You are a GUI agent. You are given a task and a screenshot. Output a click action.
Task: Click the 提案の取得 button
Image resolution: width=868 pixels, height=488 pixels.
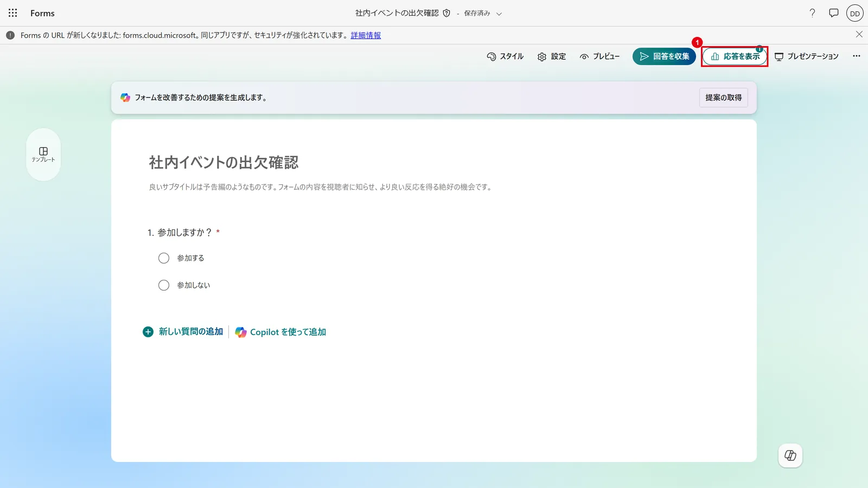(723, 98)
